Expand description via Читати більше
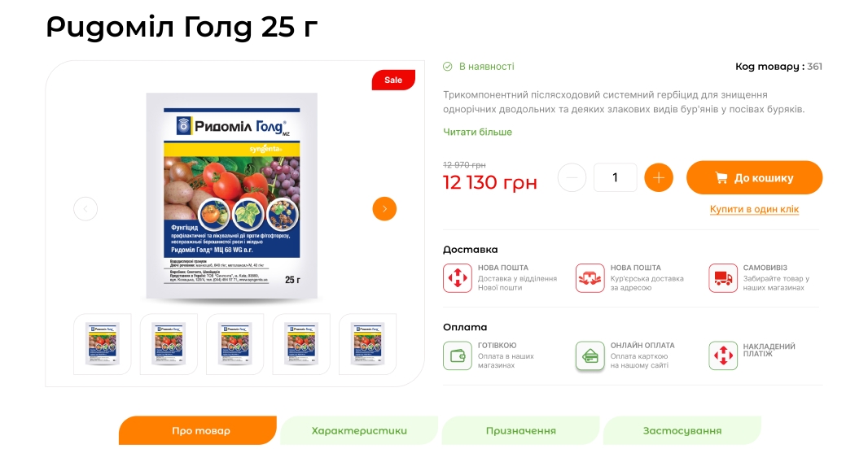The image size is (868, 449). point(477,132)
